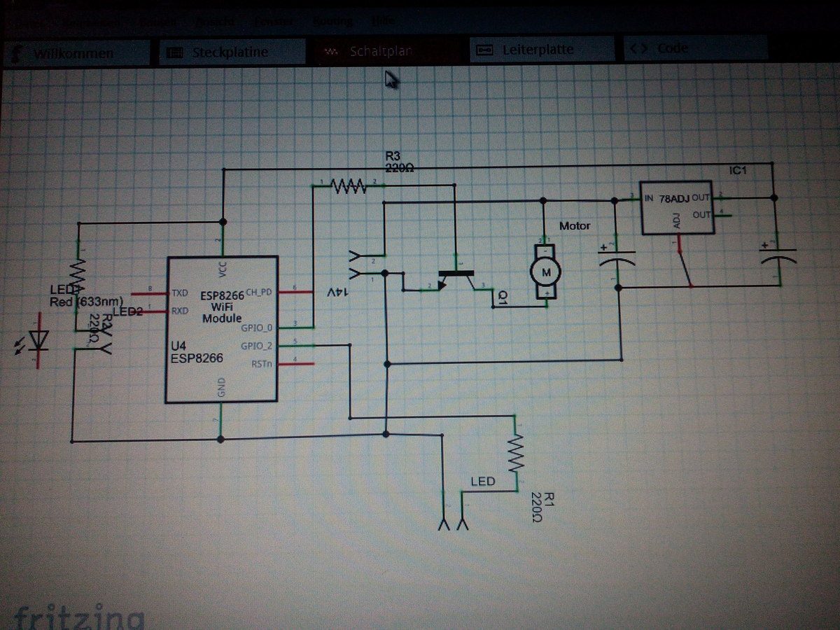Screen dimensions: 840x630
Task: Click the Steckplatine tab breadboard icon
Action: [176, 52]
